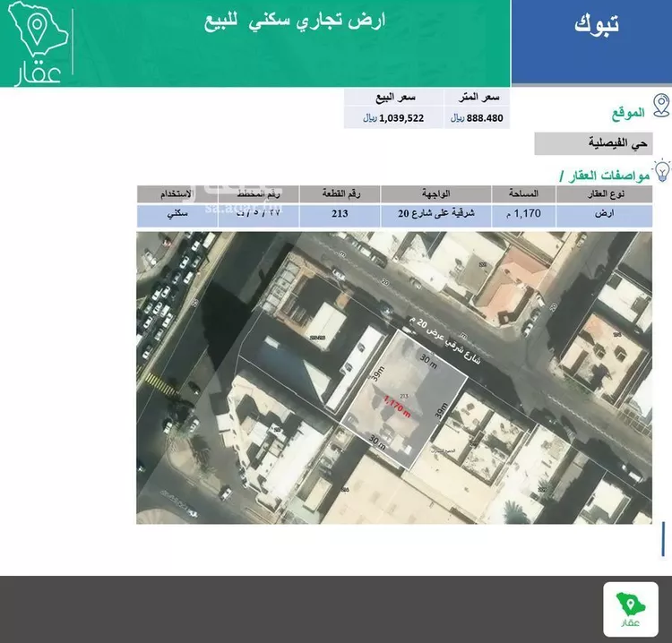Viewport: 672px width, 643px height.
Task: Click the الواجهة table header
Action: [x=435, y=193]
